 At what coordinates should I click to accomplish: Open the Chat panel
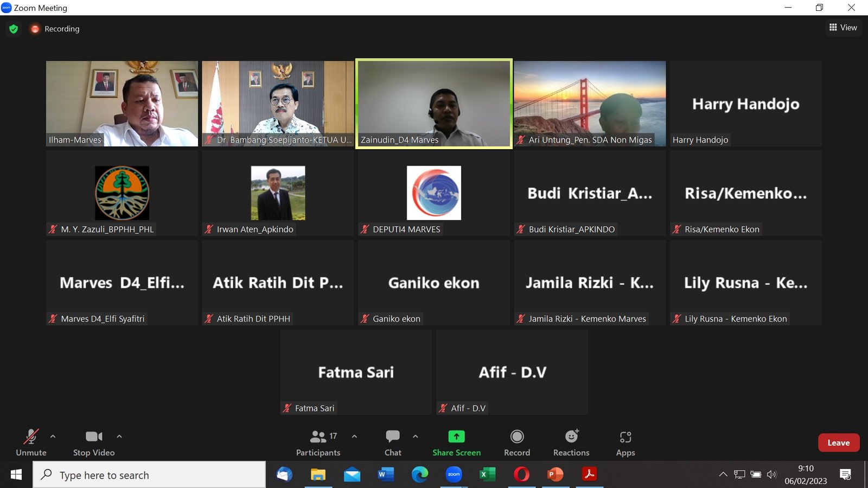point(393,443)
